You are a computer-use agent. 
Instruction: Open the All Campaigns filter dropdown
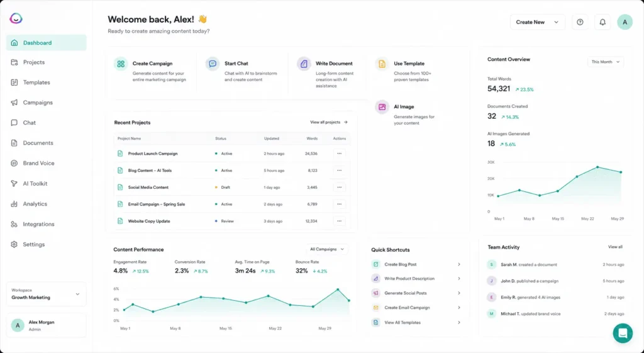327,249
